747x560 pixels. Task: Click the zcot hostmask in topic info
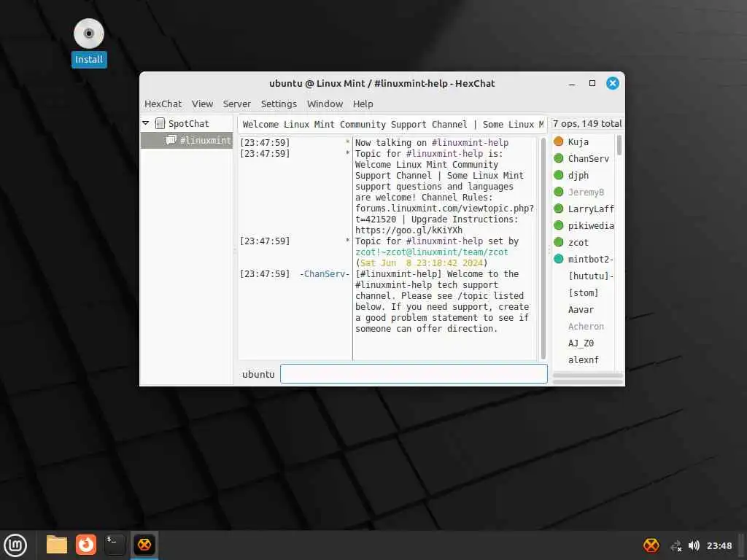click(432, 252)
